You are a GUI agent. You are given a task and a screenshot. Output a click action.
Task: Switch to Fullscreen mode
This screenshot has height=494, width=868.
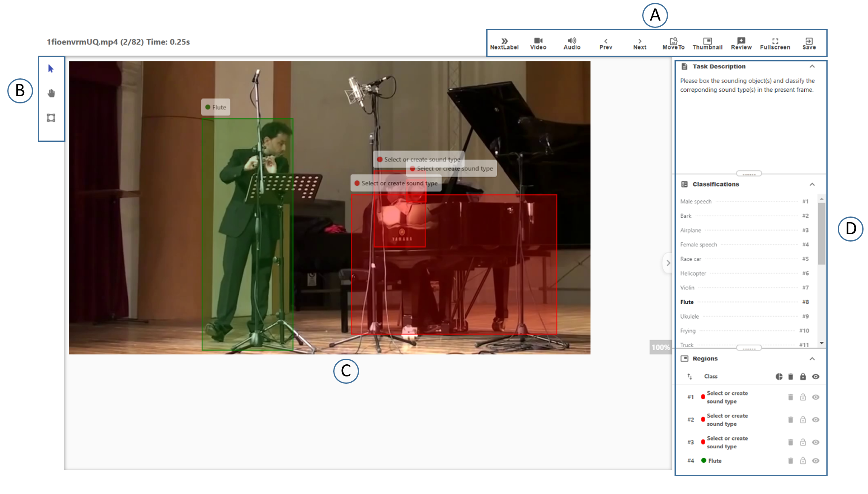[x=775, y=44]
